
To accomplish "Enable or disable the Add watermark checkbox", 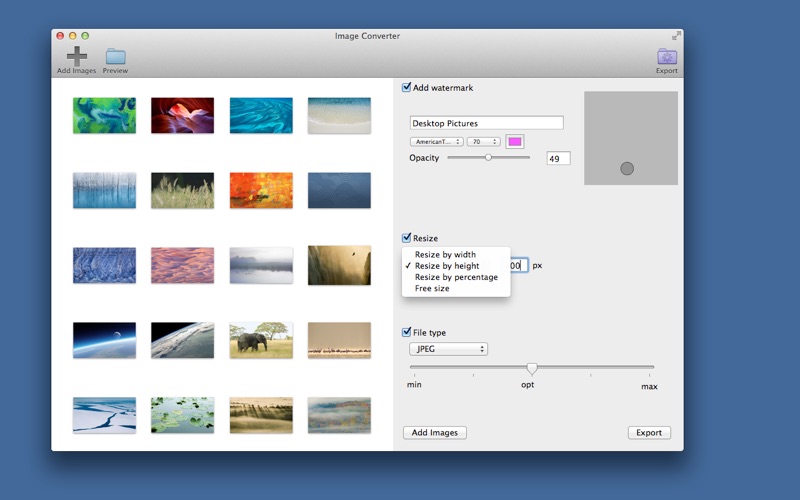I will (x=407, y=87).
